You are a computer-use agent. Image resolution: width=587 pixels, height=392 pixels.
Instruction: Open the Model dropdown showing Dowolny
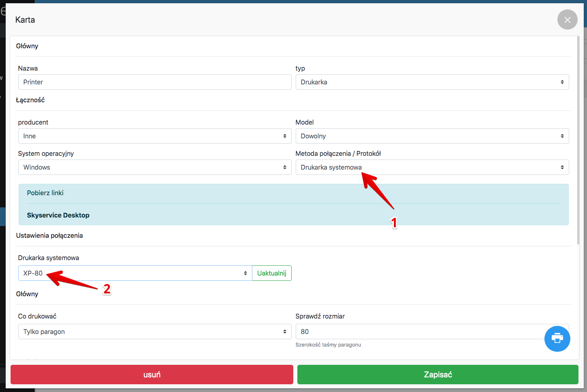[x=432, y=136]
